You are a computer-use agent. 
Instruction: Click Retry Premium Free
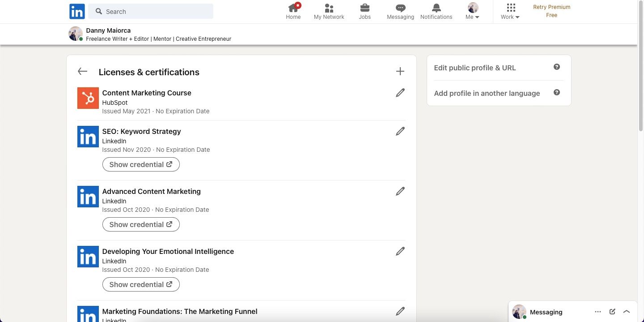tap(551, 11)
